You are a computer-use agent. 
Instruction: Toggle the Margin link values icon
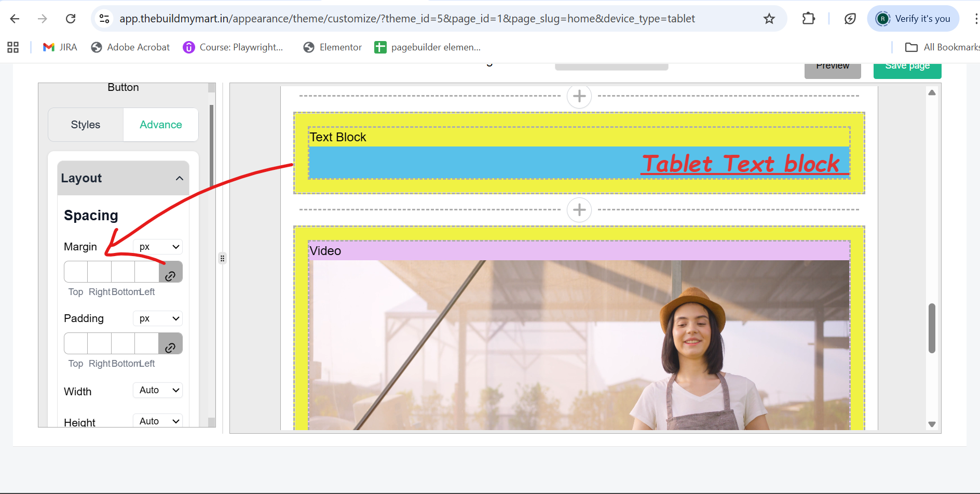(x=170, y=272)
